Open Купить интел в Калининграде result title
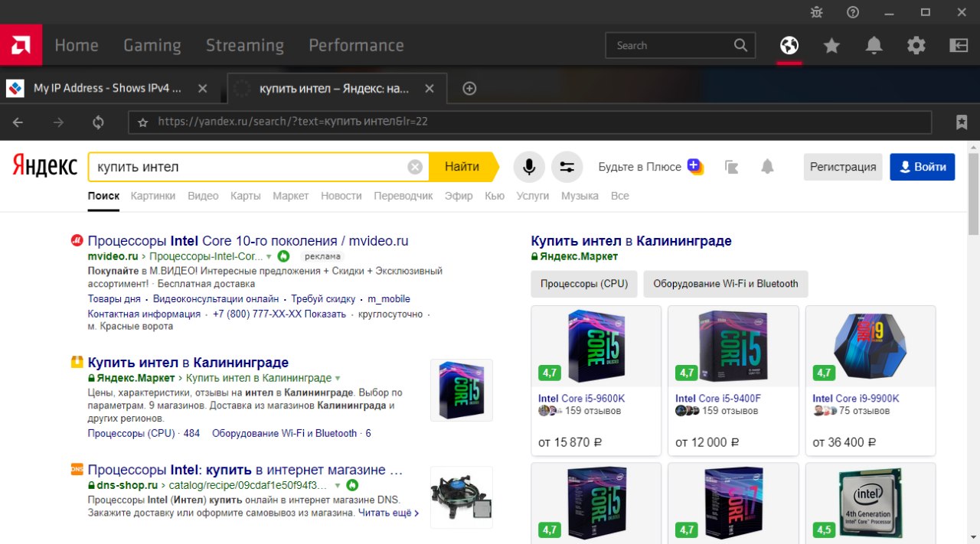Screen dimensions: 980x544 (188, 363)
